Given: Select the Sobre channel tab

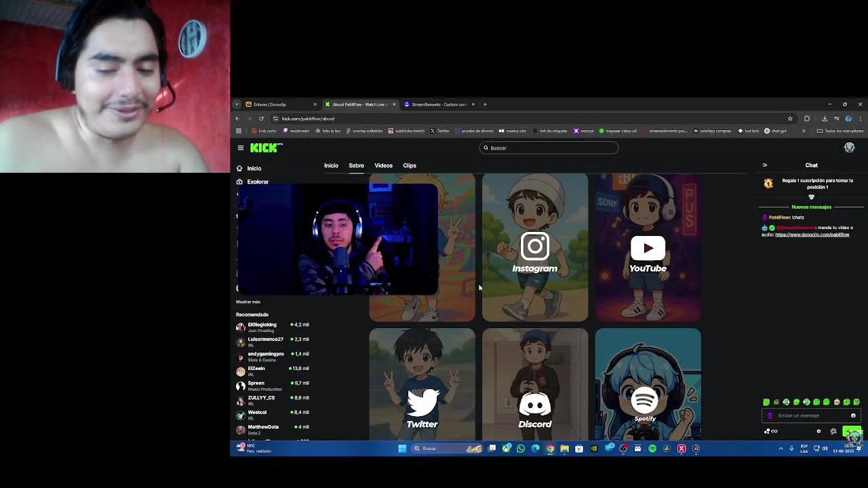Looking at the screenshot, I should click(356, 165).
